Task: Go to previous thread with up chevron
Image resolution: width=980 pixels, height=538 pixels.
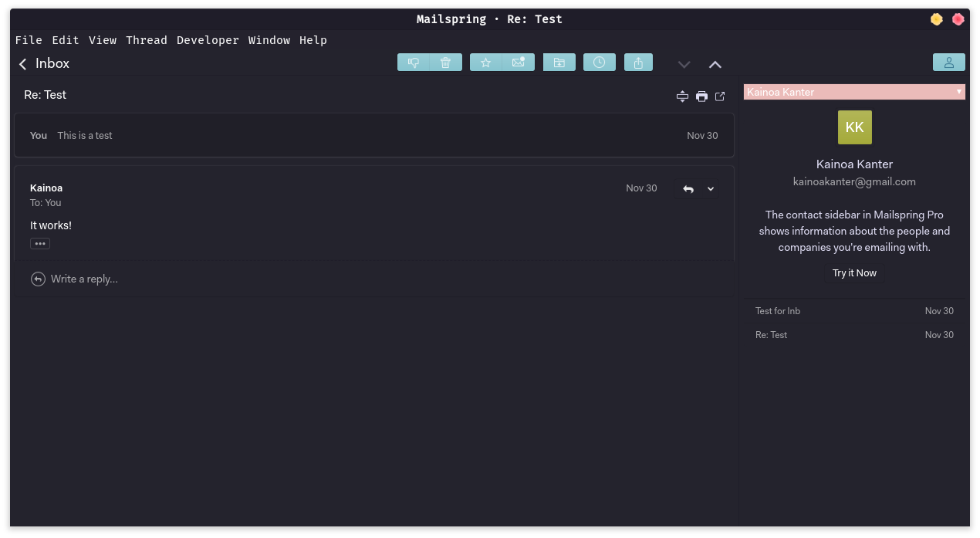Action: pyautogui.click(x=715, y=64)
